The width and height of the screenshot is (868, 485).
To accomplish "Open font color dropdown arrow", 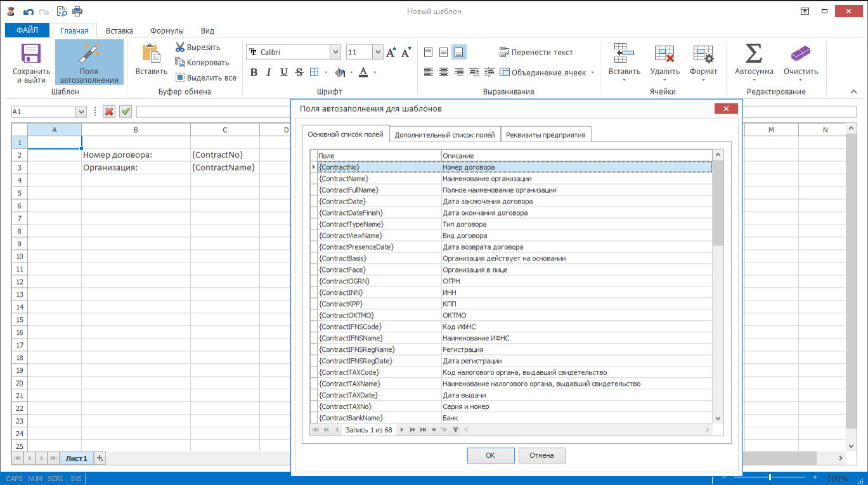I will click(x=375, y=72).
